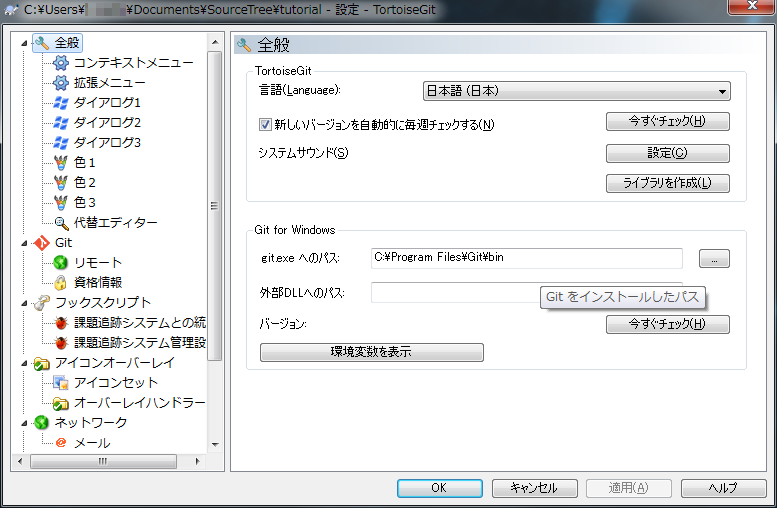Select 色 1 in the settings tree
Image resolution: width=777 pixels, height=508 pixels.
84,163
